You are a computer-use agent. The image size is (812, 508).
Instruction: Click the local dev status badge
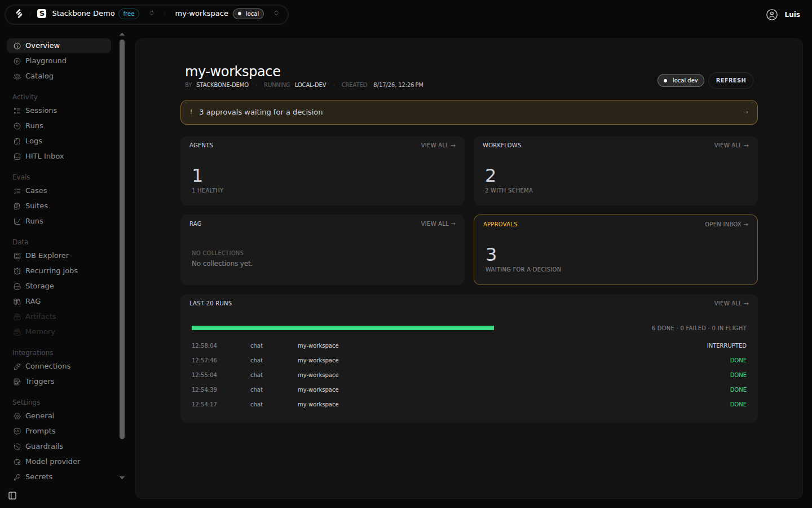(x=681, y=81)
